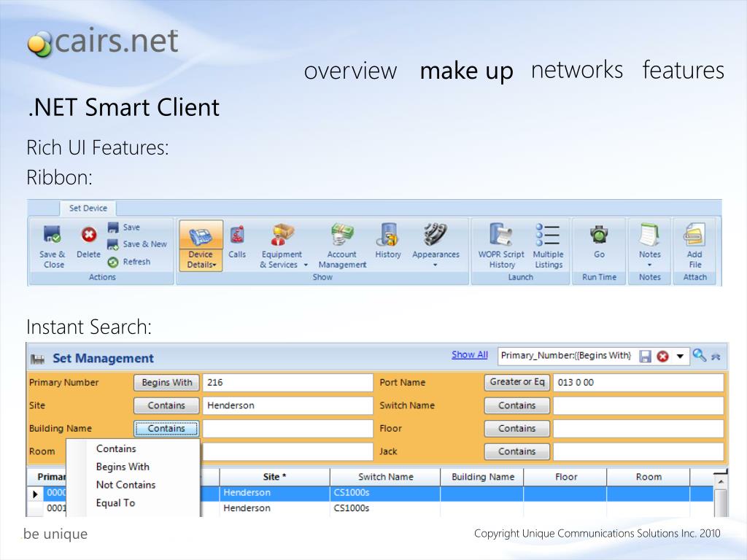
Task: Click Primary Number field with 216
Action: tap(287, 382)
